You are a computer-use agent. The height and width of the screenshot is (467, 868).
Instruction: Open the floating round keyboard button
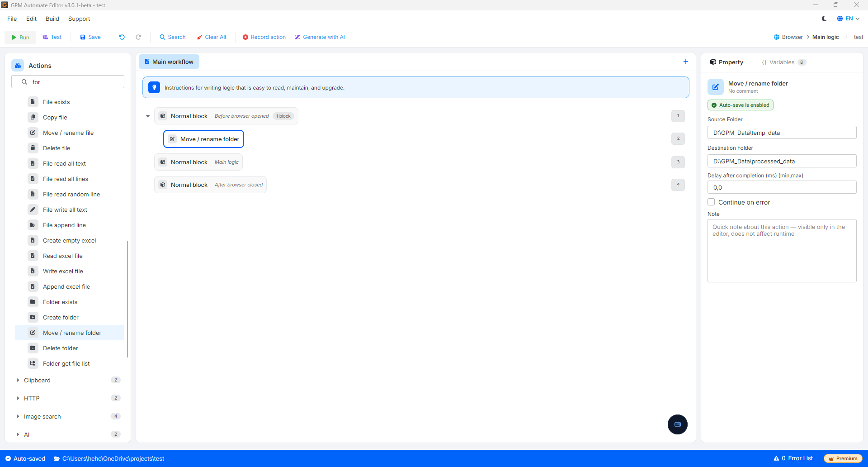677,424
